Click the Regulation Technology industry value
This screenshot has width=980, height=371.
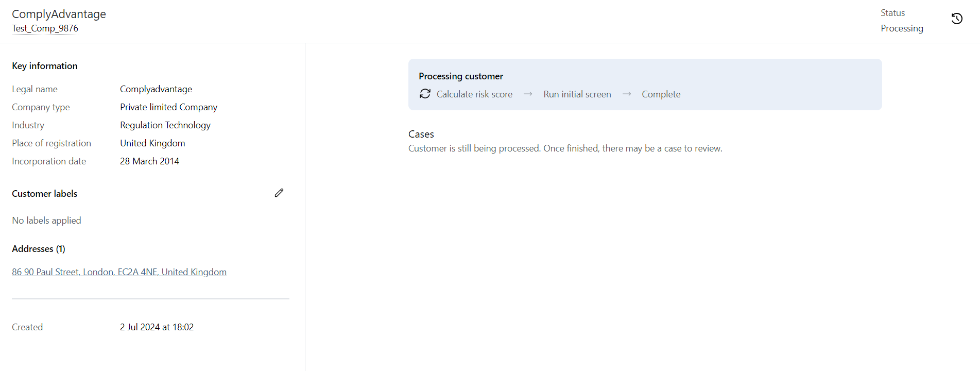click(165, 125)
